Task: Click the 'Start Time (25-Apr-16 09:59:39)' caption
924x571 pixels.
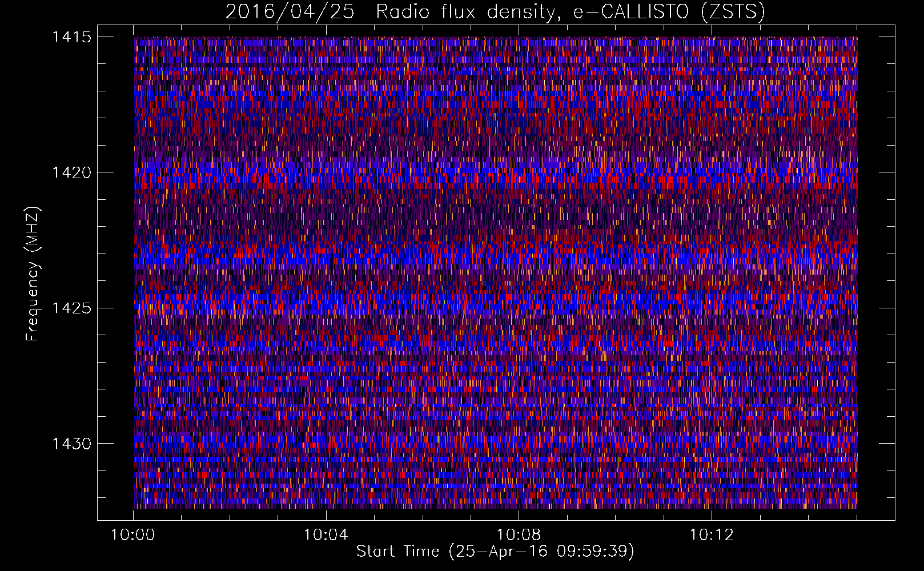Action: tap(495, 552)
